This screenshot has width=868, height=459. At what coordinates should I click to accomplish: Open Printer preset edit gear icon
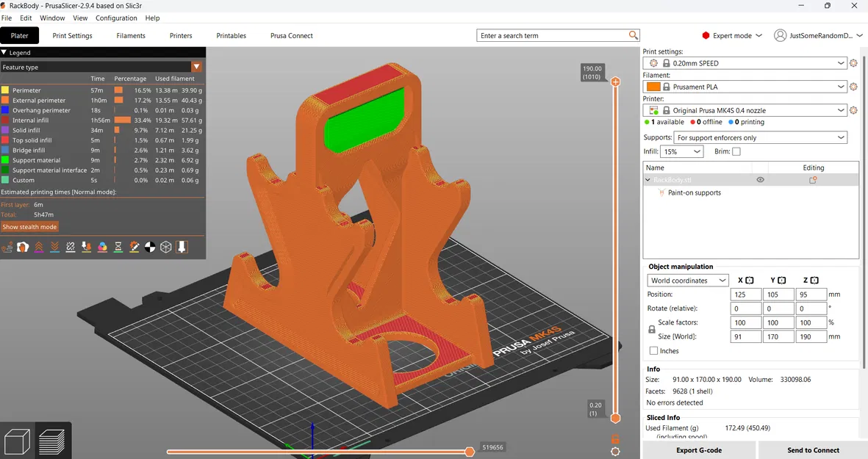[853, 111]
